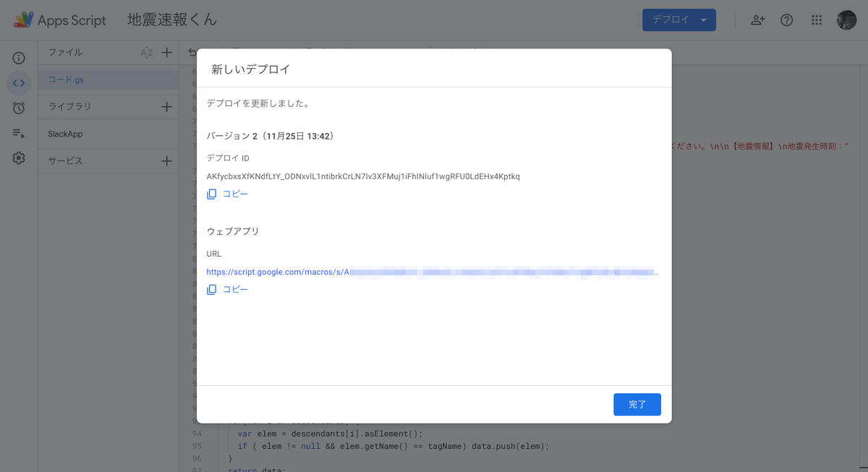Screen dimensions: 868x472
Task: Click the ウェブアプリ heading
Action: click(233, 231)
